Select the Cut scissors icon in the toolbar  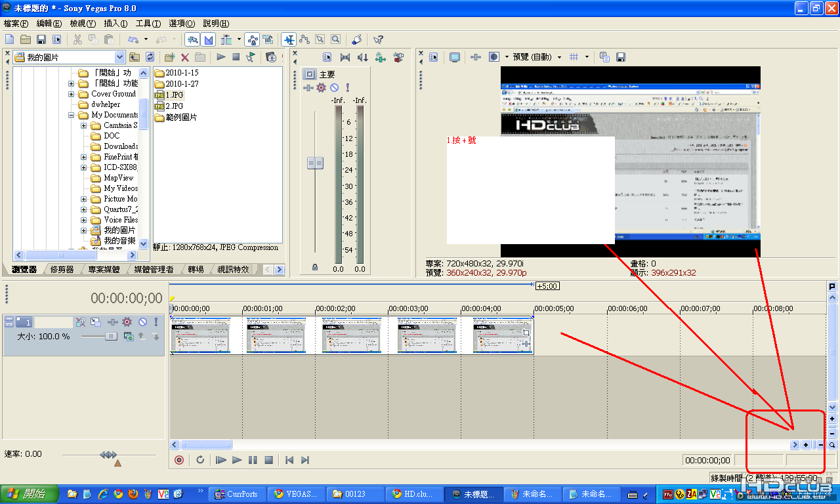[77, 39]
